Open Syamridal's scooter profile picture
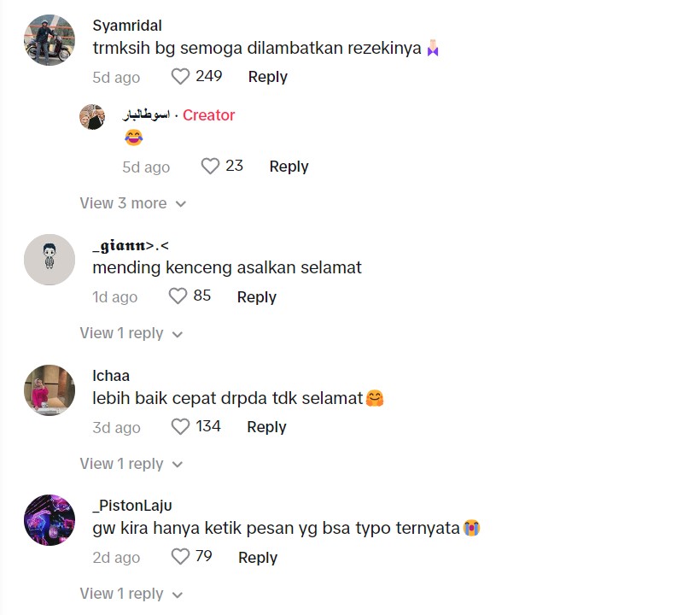Image resolution: width=700 pixels, height=615 pixels. point(50,40)
